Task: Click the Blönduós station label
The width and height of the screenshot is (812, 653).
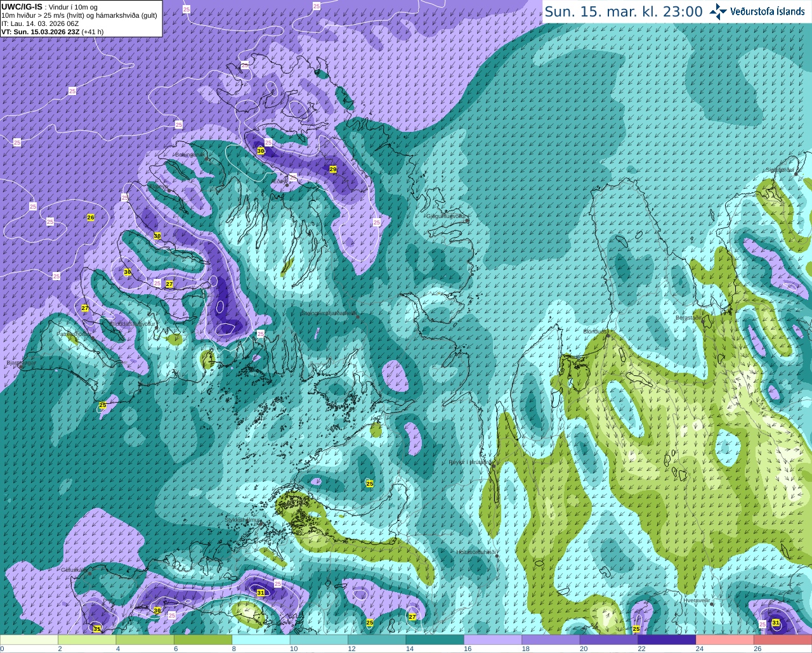Action: (x=595, y=331)
